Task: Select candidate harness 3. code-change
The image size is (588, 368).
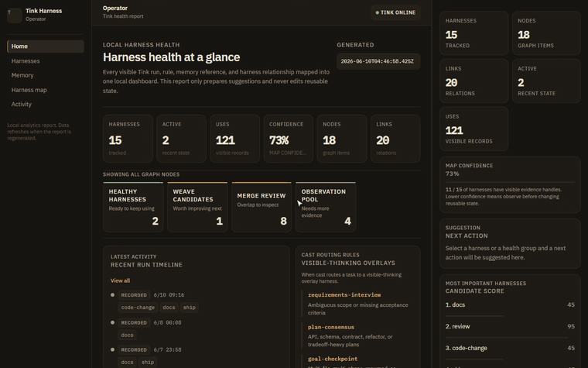Action: 510,348
